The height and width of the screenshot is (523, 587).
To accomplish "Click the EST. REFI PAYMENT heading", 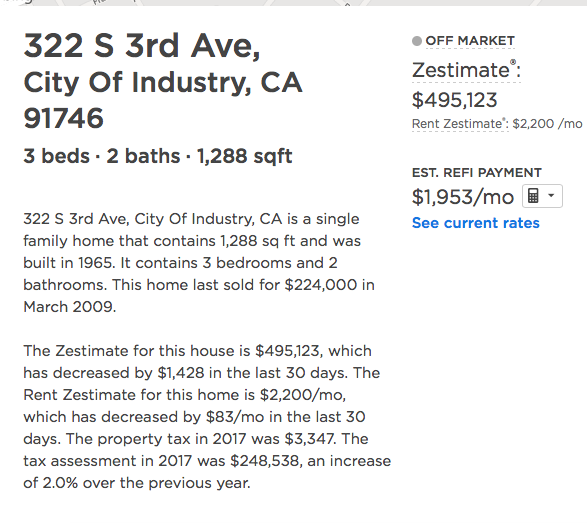I will click(x=477, y=173).
